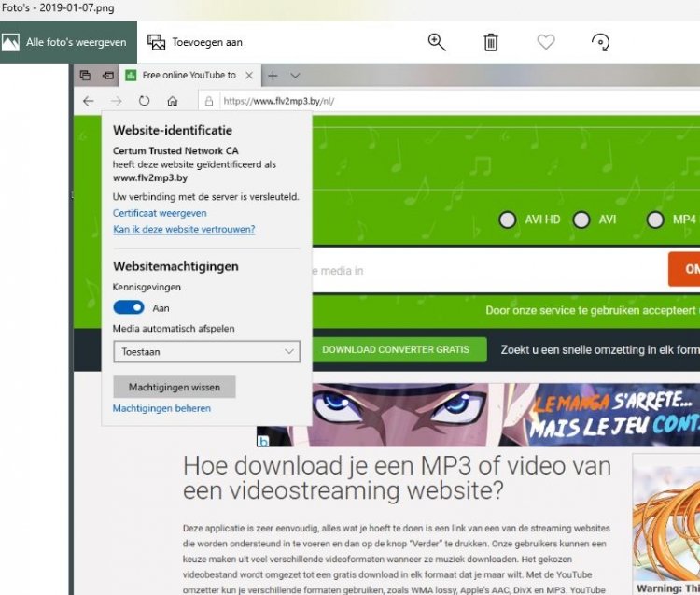Rotate the photo using the rotate icon
Image resolution: width=700 pixels, height=595 pixels.
pyautogui.click(x=601, y=42)
